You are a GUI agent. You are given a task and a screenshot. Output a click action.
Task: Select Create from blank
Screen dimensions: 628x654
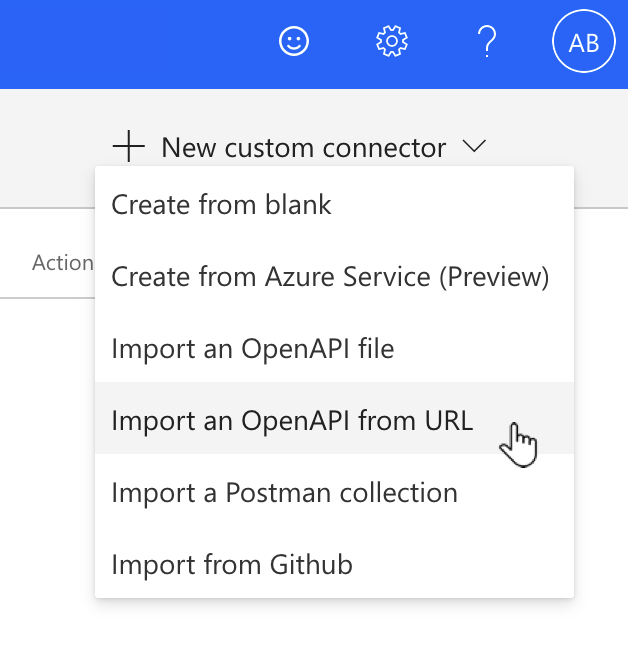click(x=221, y=205)
